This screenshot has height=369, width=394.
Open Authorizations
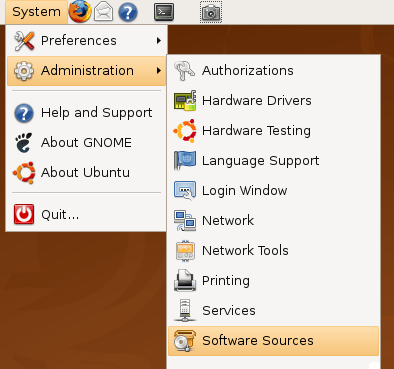[x=274, y=71]
